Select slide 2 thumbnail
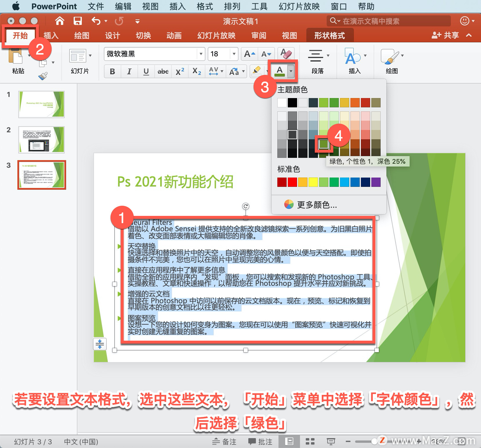This screenshot has height=448, width=481. point(41,140)
